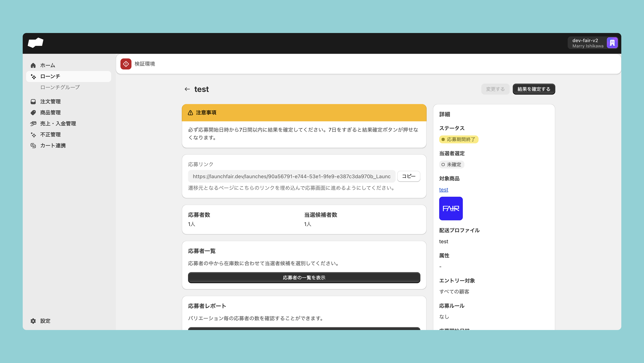Click the order management inbox icon
The height and width of the screenshot is (363, 644).
tap(33, 101)
